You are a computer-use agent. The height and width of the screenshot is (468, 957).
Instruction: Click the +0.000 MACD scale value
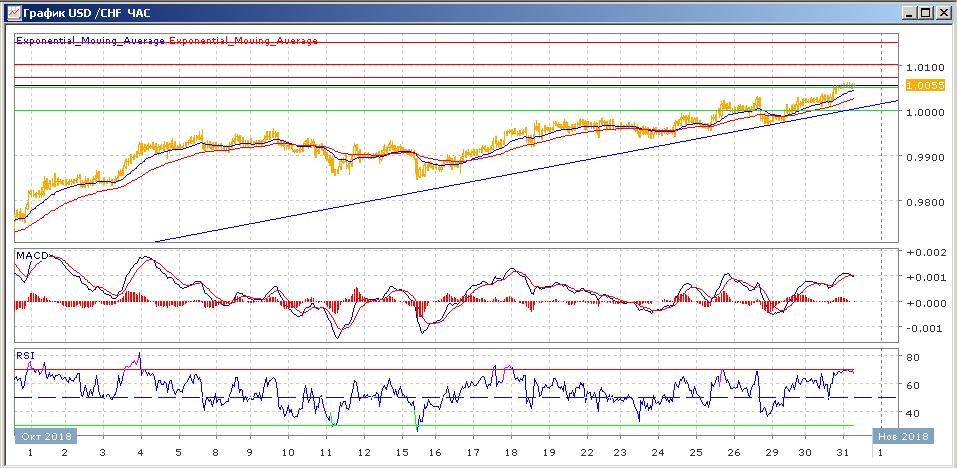(x=928, y=303)
